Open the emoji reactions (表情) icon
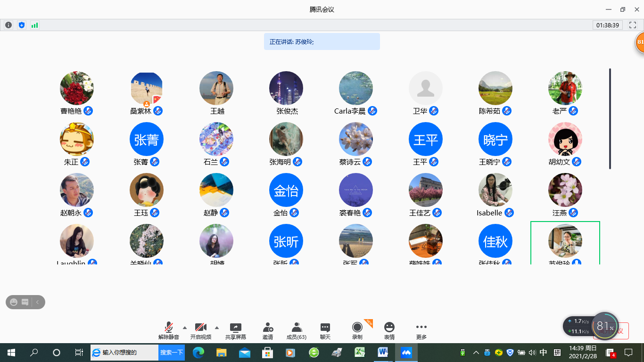 click(389, 328)
